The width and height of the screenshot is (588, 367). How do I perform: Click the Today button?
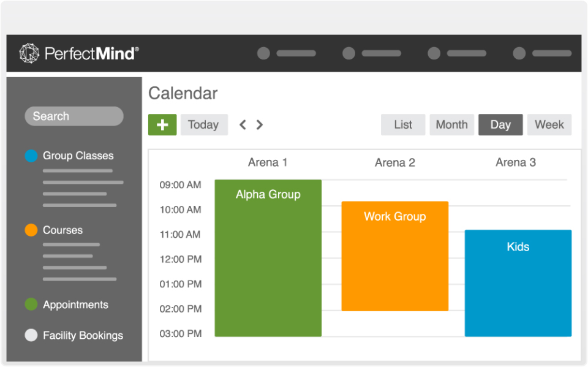(203, 124)
